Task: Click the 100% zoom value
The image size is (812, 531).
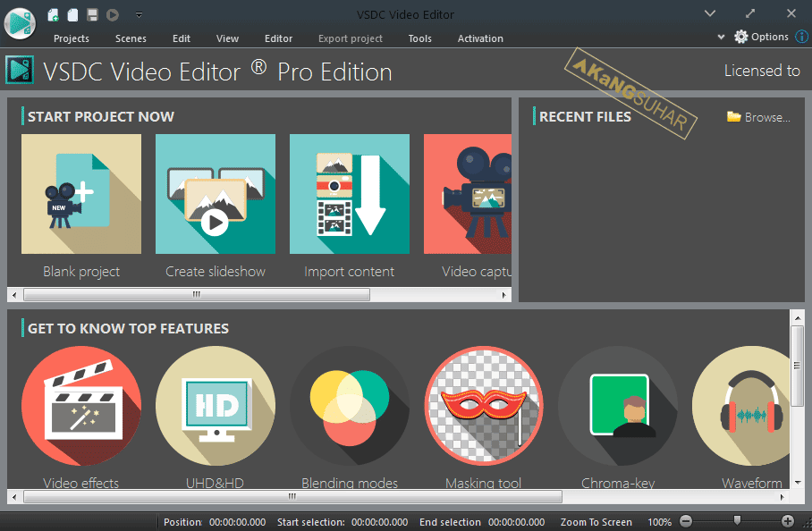Action: (x=659, y=522)
